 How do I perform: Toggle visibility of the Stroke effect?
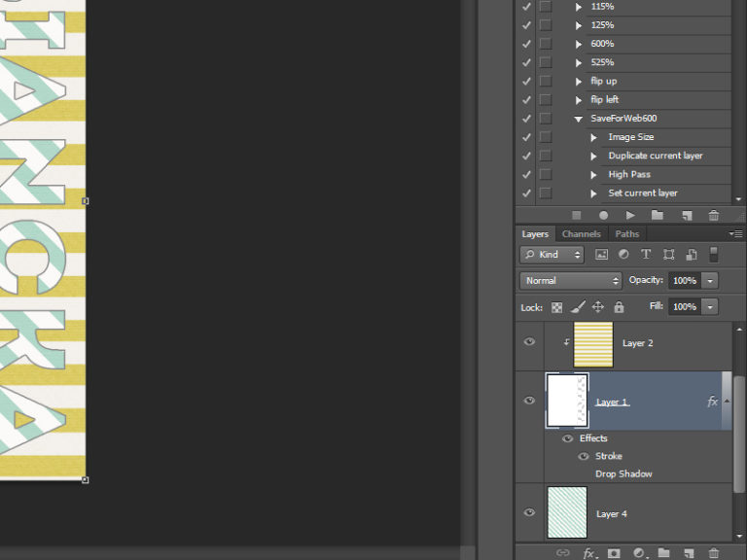coord(584,456)
